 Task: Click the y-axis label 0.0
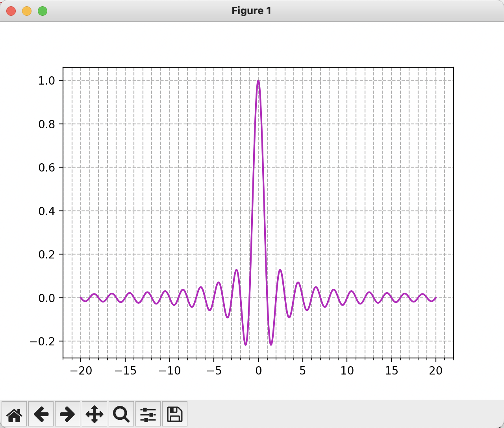pos(46,298)
